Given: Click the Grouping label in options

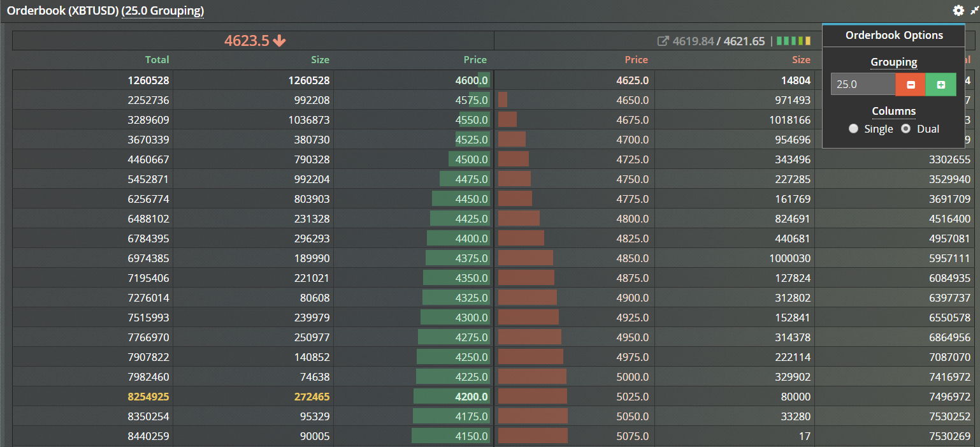Looking at the screenshot, I should pyautogui.click(x=893, y=62).
